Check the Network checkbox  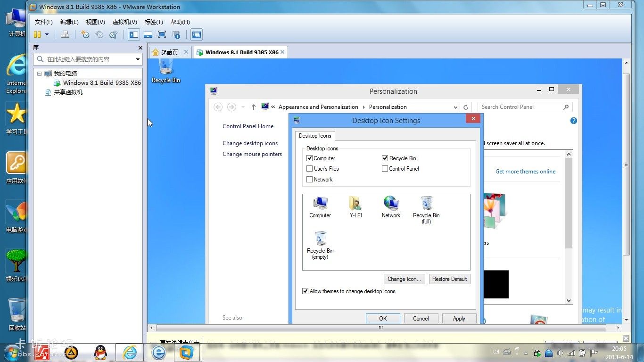[310, 180]
